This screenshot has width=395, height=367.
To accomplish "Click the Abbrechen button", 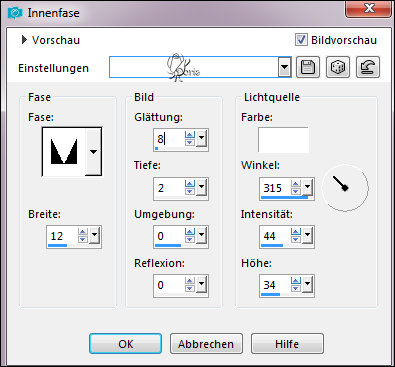I will pos(206,344).
